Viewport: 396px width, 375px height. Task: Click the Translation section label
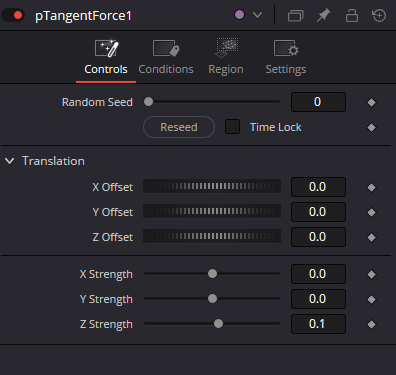53,161
